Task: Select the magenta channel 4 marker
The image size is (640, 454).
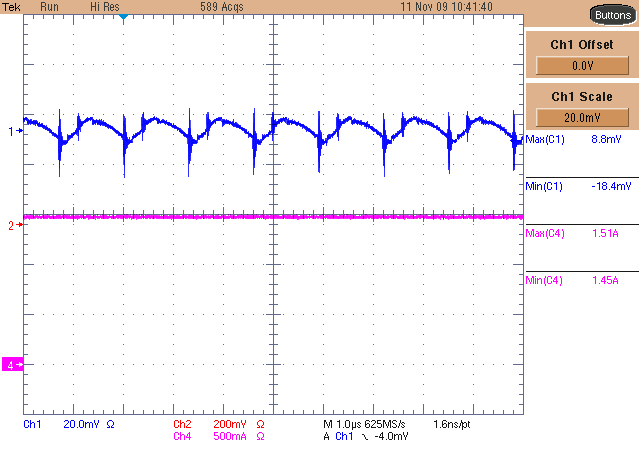Action: [12, 366]
